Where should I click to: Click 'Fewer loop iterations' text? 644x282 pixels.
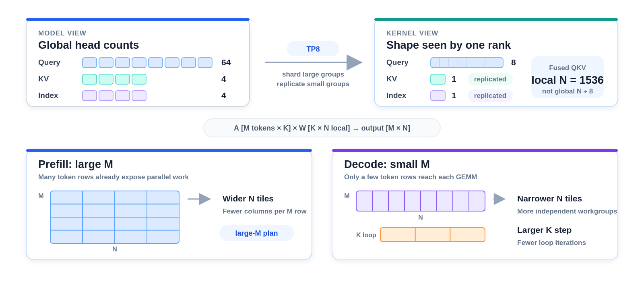tap(551, 243)
